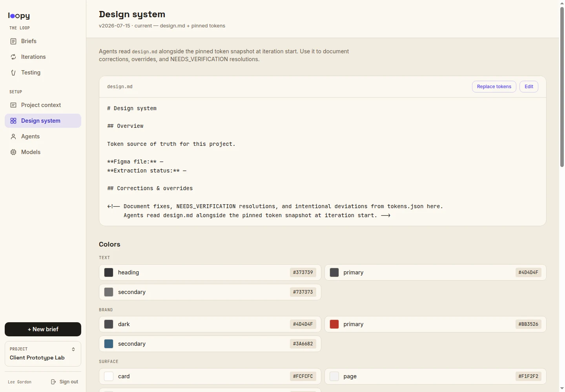
Task: Click the Sign out link
Action: [x=64, y=382]
